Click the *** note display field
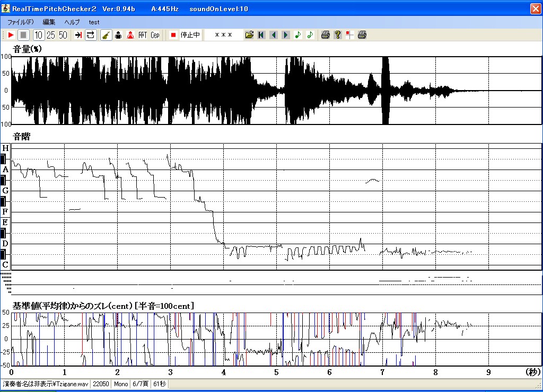This screenshot has height=392, width=543. [223, 35]
